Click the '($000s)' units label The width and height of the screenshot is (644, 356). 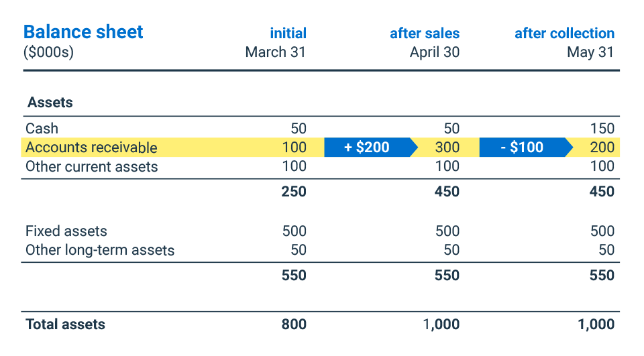48,52
